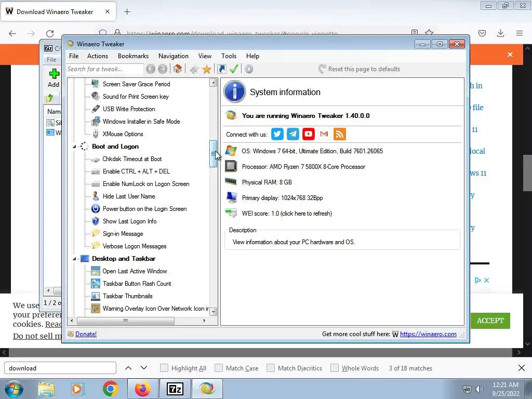Jump to next find match with down chevron
Viewport: 532px width, 399px height.
[144, 368]
